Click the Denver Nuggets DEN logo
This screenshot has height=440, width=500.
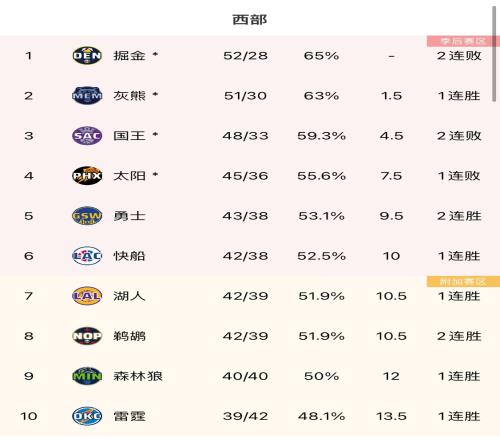point(87,56)
